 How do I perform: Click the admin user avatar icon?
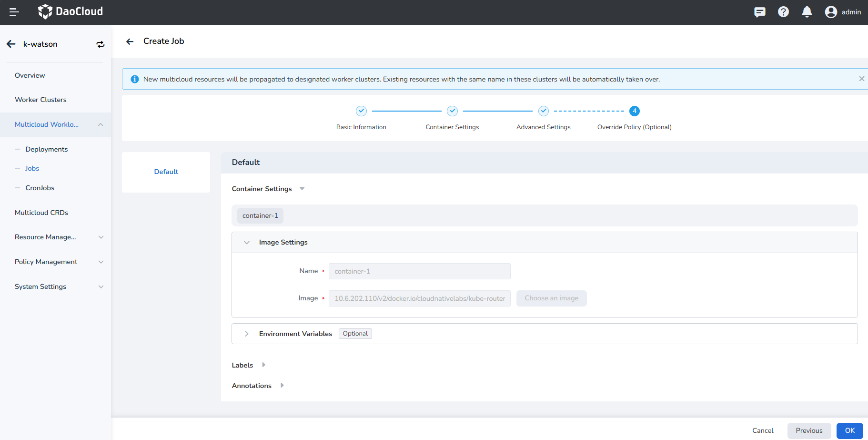831,12
